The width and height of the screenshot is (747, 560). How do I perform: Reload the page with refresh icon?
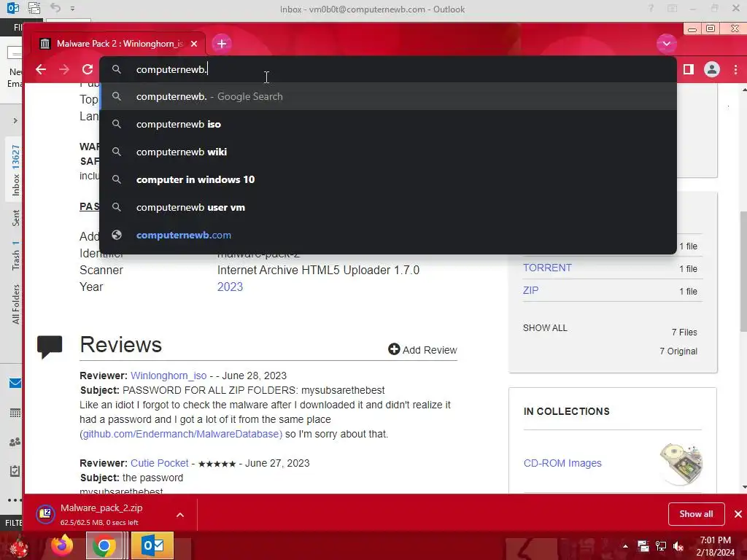point(88,69)
